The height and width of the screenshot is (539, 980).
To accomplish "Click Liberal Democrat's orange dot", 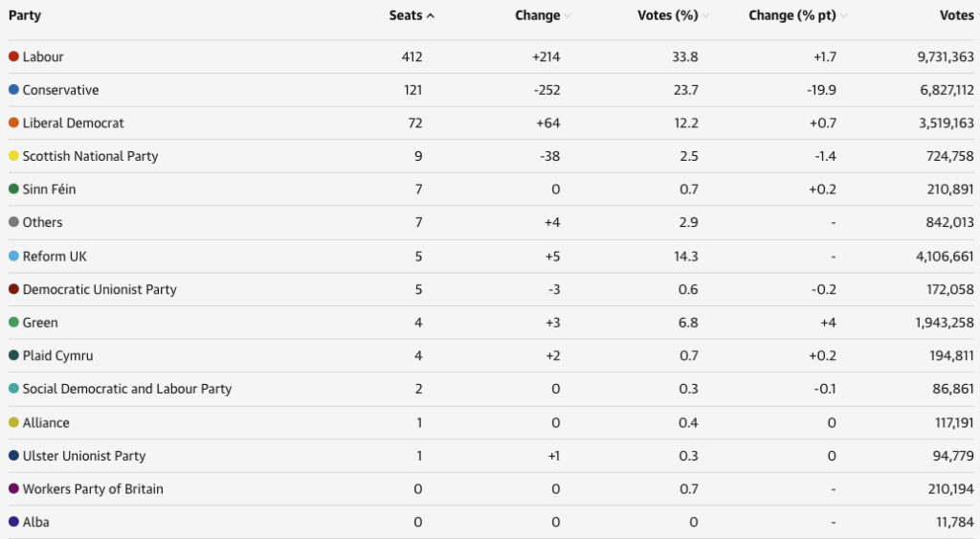I will pyautogui.click(x=13, y=124).
